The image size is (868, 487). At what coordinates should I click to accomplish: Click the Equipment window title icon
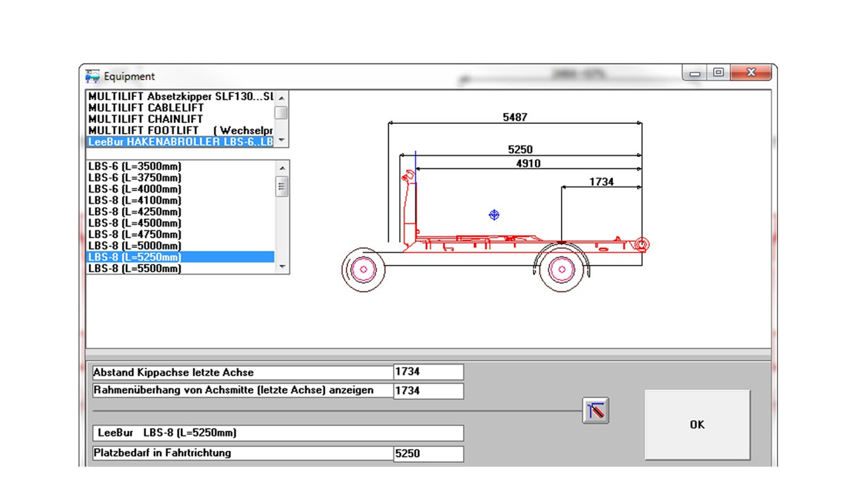pyautogui.click(x=92, y=76)
